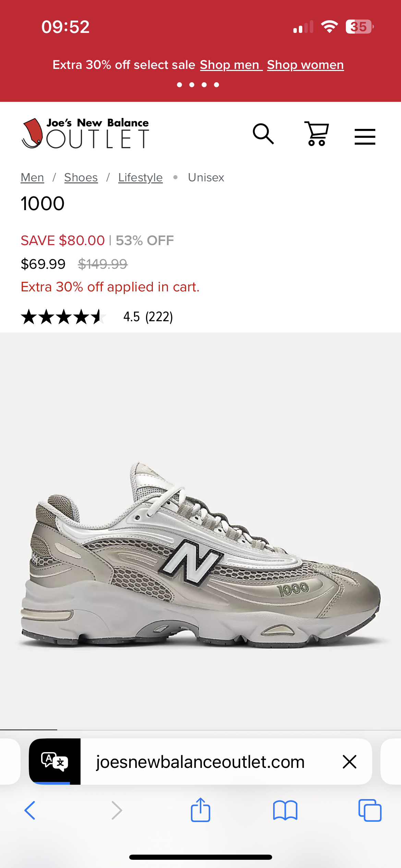This screenshot has height=868, width=401.
Task: Go back with Safari back arrow
Action: 30,810
